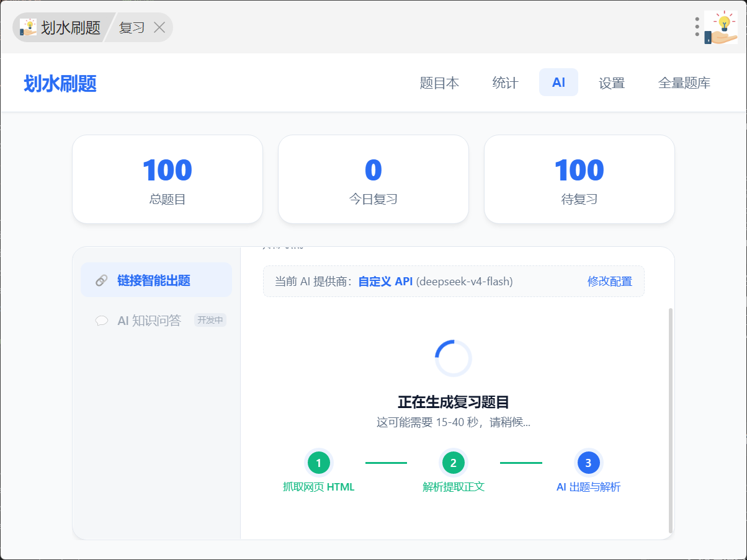This screenshot has height=560, width=747.
Task: Click step 3 circle AI 出题与解析
Action: (588, 463)
